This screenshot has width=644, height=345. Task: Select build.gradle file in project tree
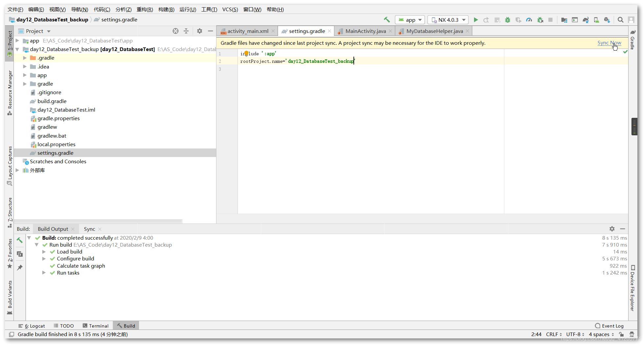[x=52, y=101]
